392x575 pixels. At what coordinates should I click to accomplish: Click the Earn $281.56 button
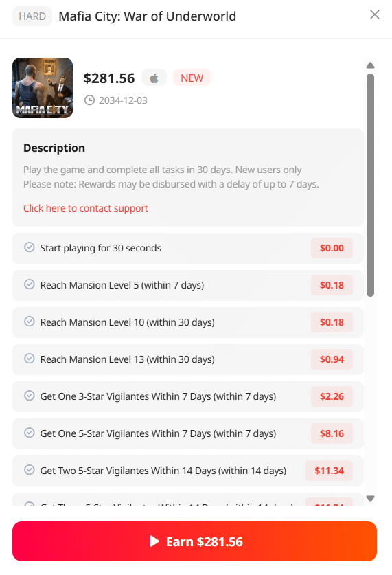(x=194, y=541)
